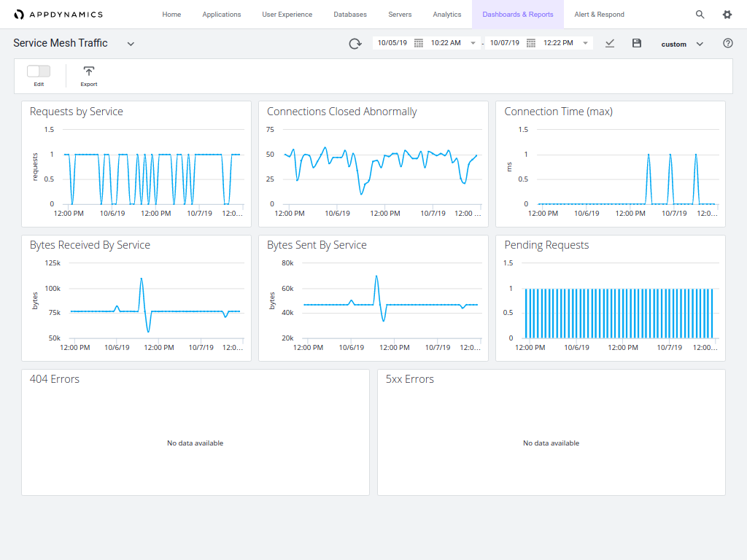Screen dimensions: 747x560
Task: Switch to the Dashboards & Reports tab
Action: coord(517,14)
